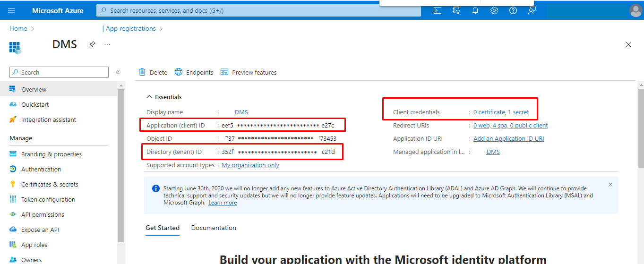The height and width of the screenshot is (264, 644).
Task: Open the notifications bell
Action: click(x=475, y=10)
